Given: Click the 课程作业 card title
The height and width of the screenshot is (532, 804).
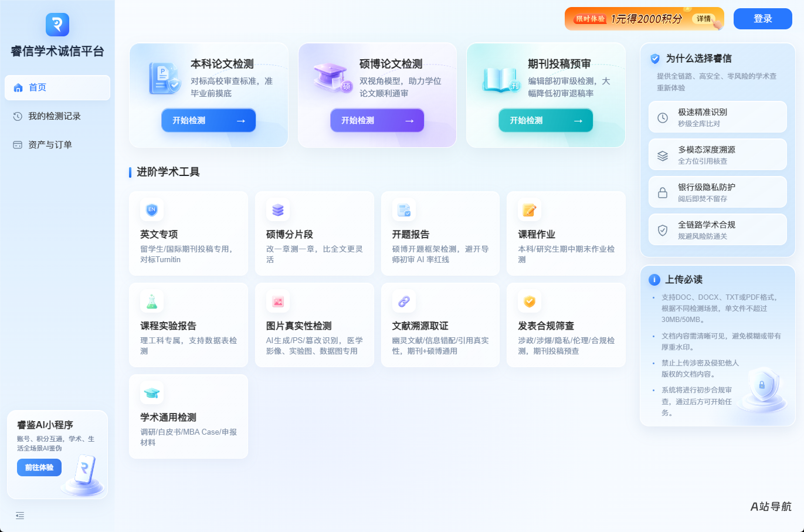Looking at the screenshot, I should point(537,234).
